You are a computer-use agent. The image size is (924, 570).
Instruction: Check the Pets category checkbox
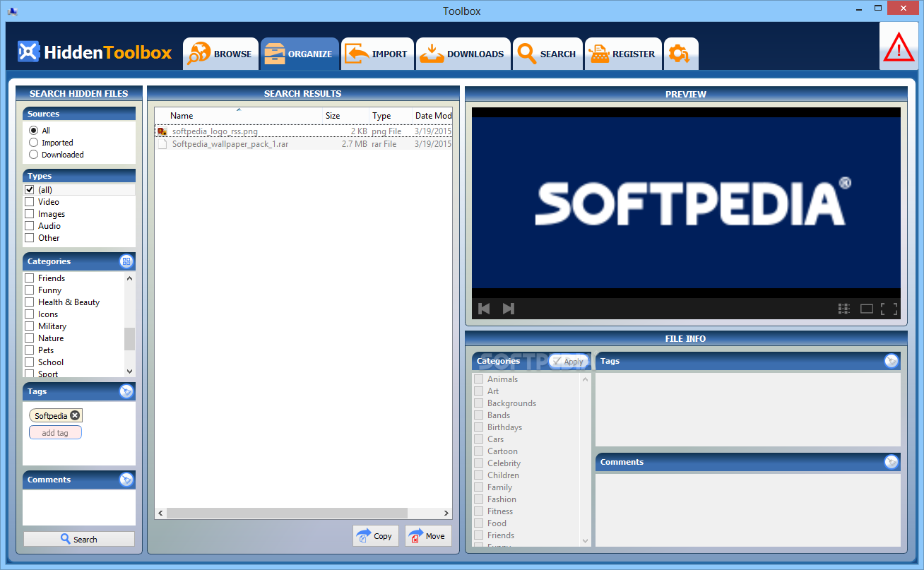click(x=30, y=350)
